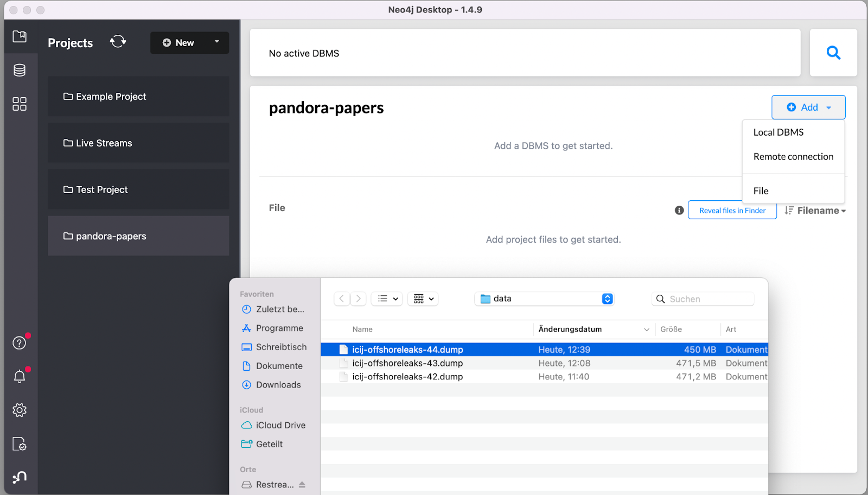Open the Example Project
The height and width of the screenshot is (495, 868).
pos(138,97)
